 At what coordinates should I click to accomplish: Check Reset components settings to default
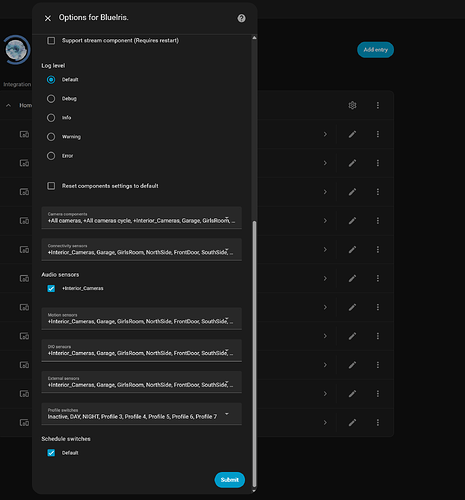point(51,186)
